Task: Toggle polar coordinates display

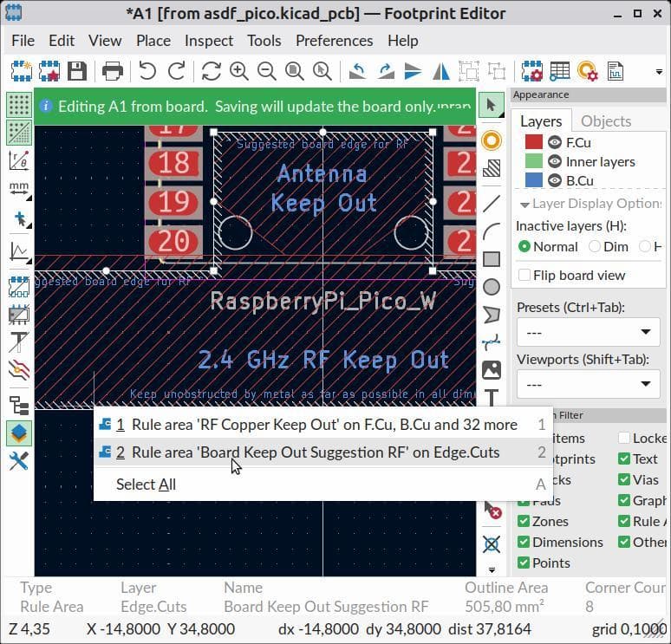Action: click(x=19, y=160)
